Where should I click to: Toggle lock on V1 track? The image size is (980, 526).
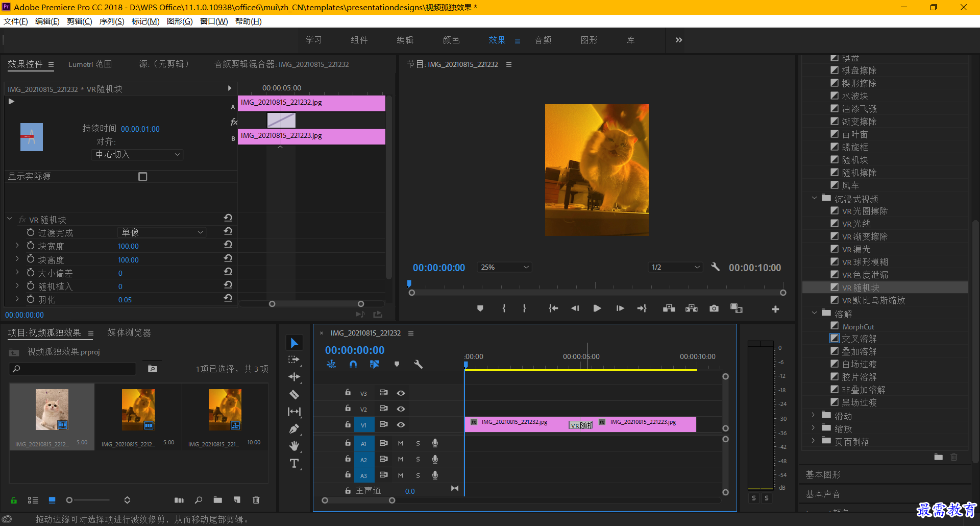pos(348,424)
